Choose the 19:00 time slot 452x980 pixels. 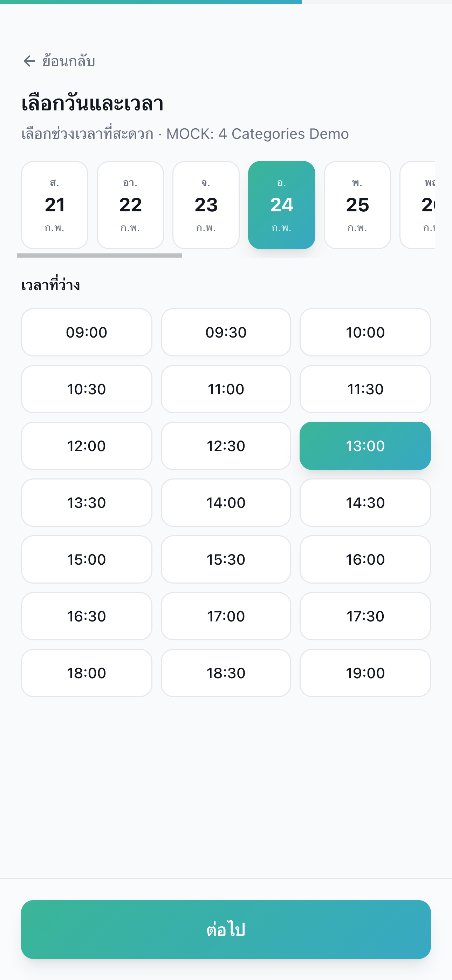[x=365, y=673]
